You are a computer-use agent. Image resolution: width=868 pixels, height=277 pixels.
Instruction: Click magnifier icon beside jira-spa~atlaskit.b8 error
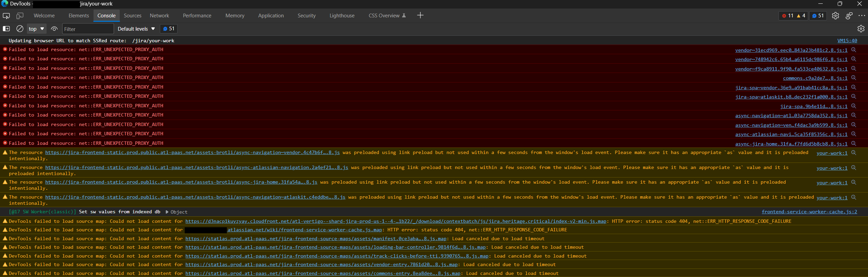854,96
